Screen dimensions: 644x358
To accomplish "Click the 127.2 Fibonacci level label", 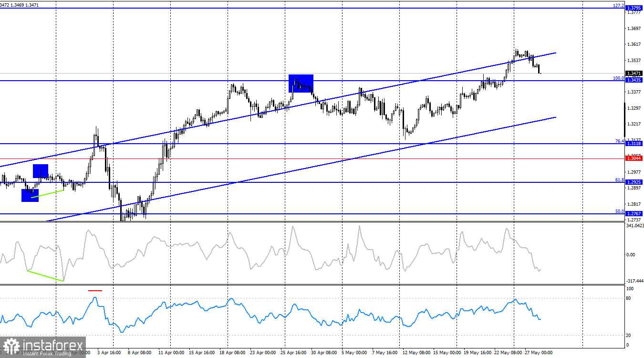I will [618, 6].
